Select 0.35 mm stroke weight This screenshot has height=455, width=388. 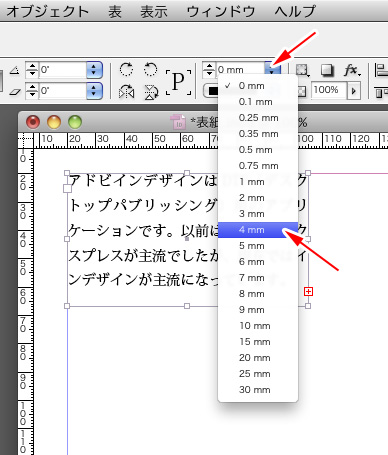(258, 134)
